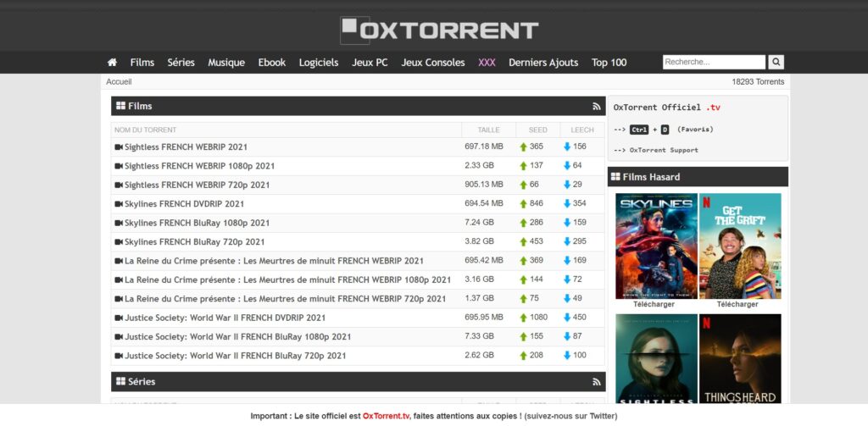The image size is (868, 426).
Task: Click the NOM DU TORRENT column header
Action: pyautogui.click(x=146, y=130)
